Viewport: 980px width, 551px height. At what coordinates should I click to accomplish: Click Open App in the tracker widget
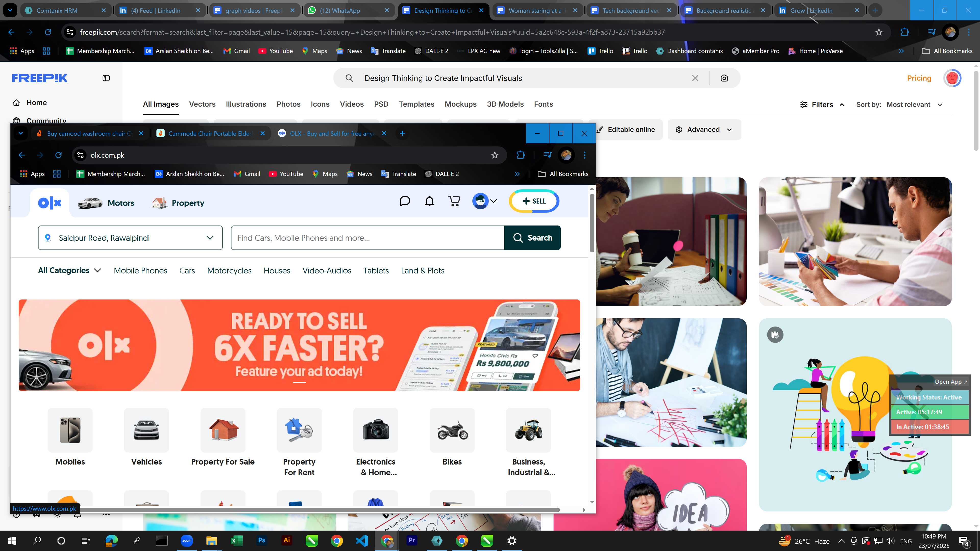(950, 381)
